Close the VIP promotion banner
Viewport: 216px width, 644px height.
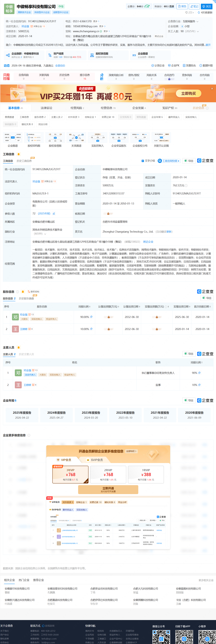point(212,88)
